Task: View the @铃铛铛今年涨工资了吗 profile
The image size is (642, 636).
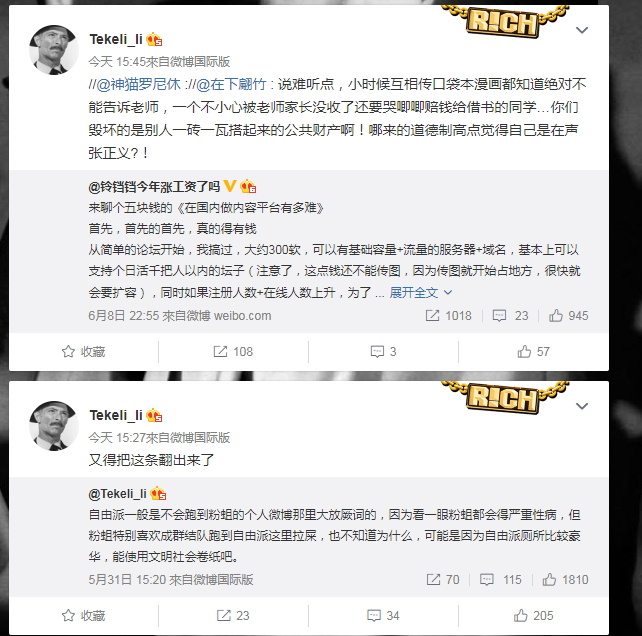Action: (x=154, y=187)
